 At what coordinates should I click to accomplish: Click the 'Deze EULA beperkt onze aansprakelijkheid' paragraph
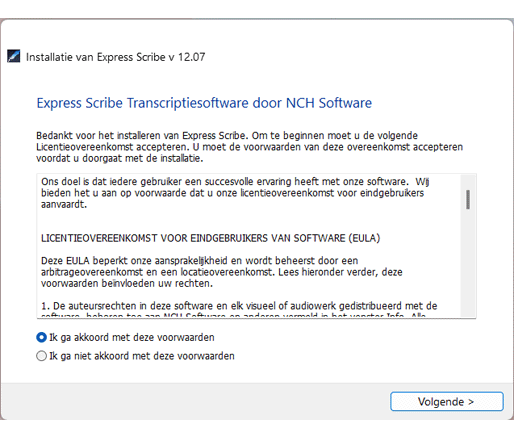[x=222, y=272]
